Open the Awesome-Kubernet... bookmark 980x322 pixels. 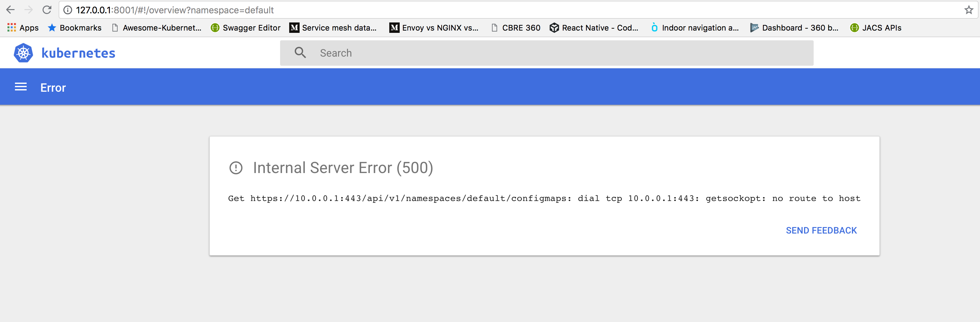click(156, 28)
